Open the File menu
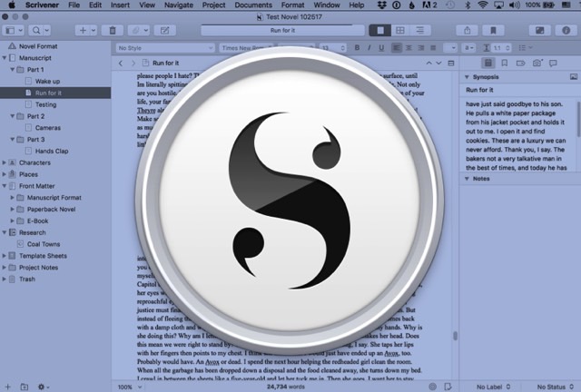This screenshot has height=392, width=581. pyautogui.click(x=74, y=5)
